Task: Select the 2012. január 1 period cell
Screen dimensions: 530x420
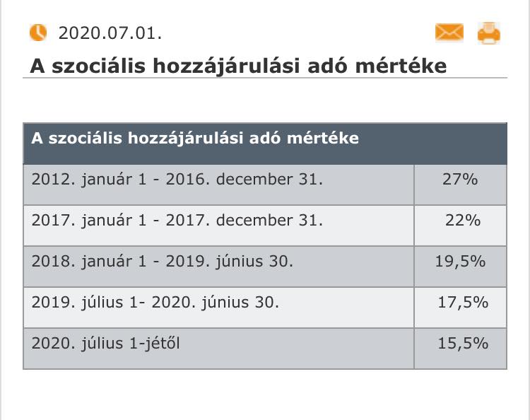Action: (x=218, y=185)
